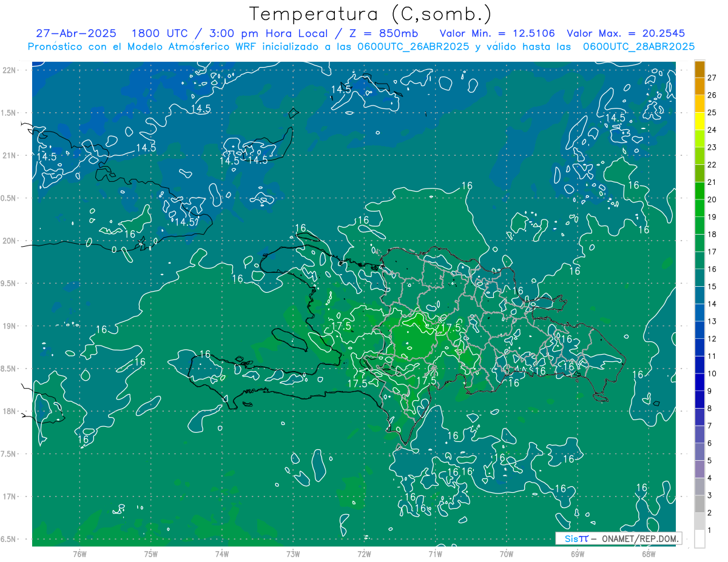Click the '73W' longitude axis label
Viewport: 728px width, 562px height.
[x=293, y=554]
